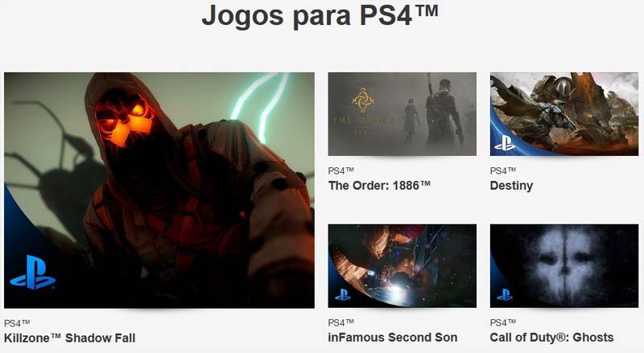Select the Destiny title link
The image size is (644, 353).
(x=511, y=186)
